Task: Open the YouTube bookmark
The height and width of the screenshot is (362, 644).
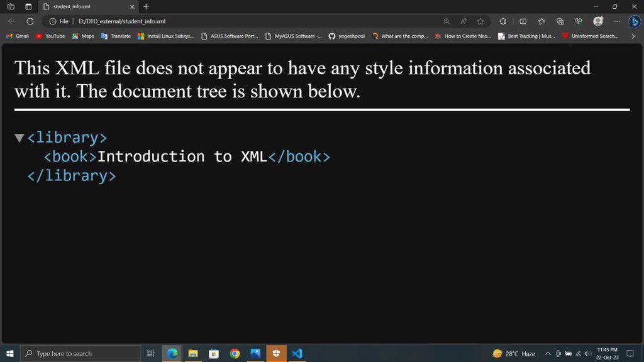Action: 50,36
